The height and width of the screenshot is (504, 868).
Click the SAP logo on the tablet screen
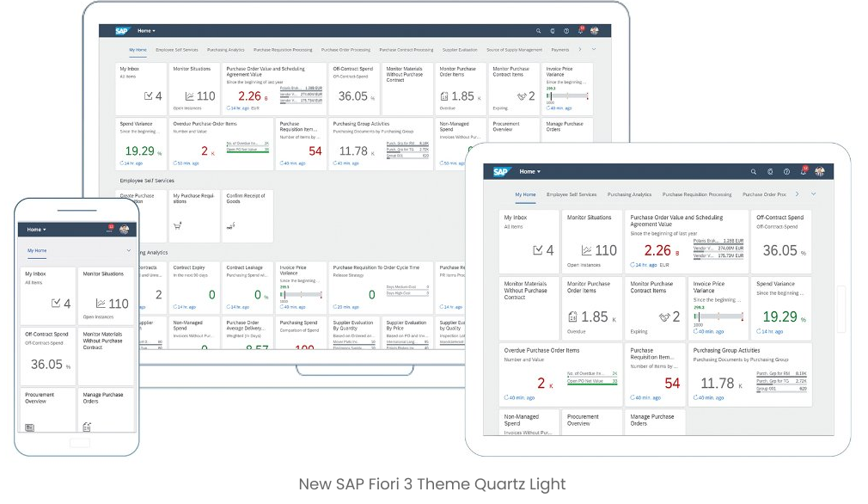point(501,172)
